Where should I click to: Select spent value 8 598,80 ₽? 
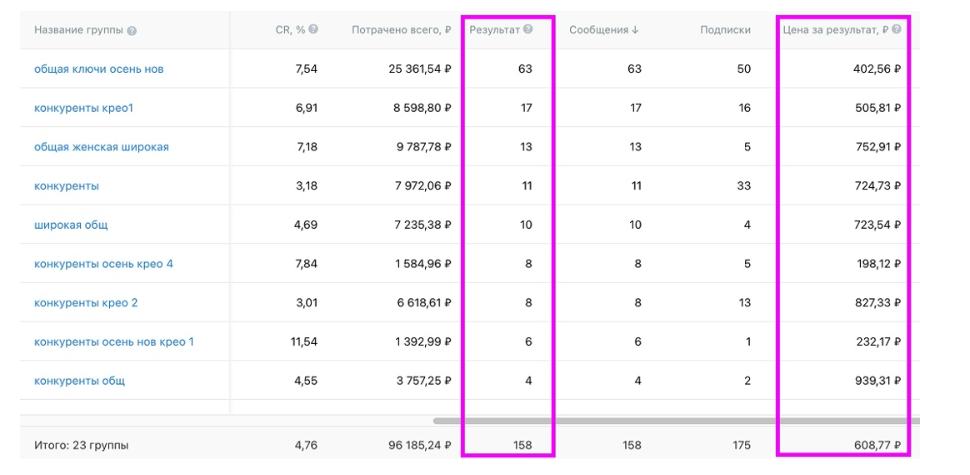[x=423, y=108]
